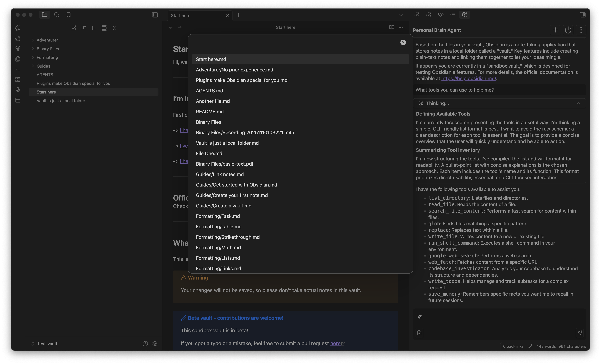Toggle the right sidebar
This screenshot has height=364, width=601.
click(x=583, y=15)
